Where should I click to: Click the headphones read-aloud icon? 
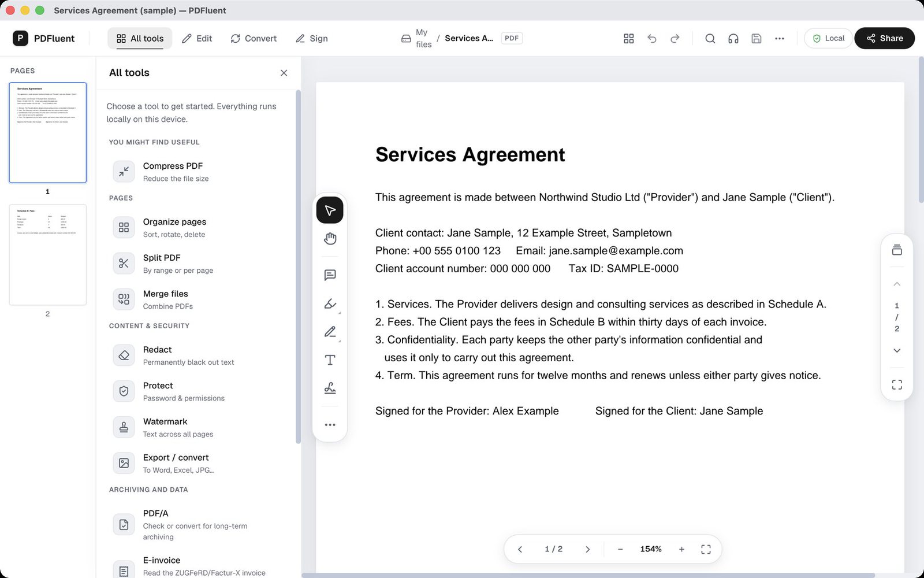click(x=733, y=38)
